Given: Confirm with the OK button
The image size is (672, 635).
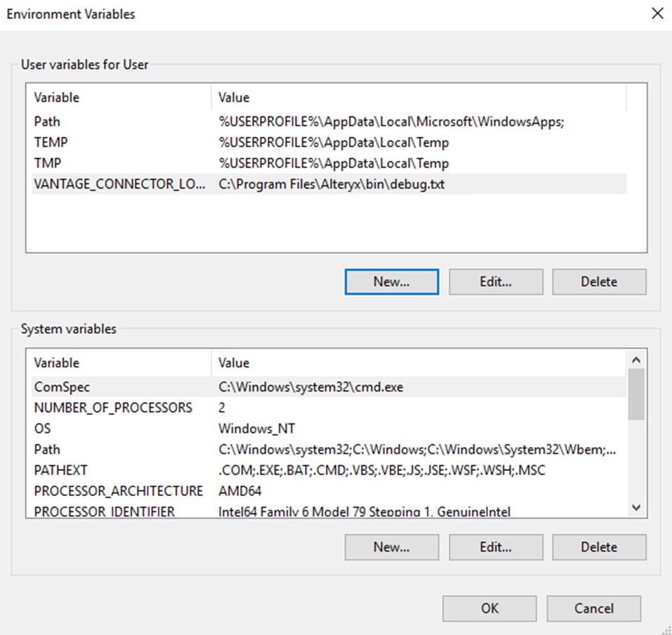Looking at the screenshot, I should point(489,608).
